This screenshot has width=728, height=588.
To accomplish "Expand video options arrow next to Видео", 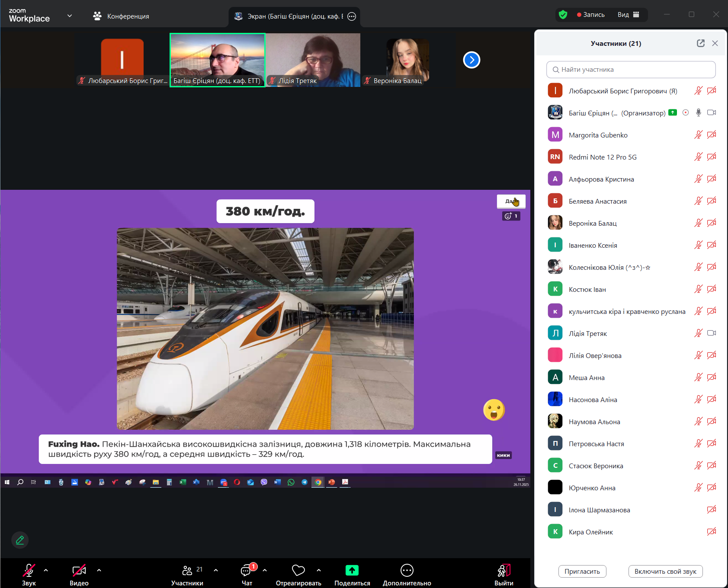I will tap(99, 570).
